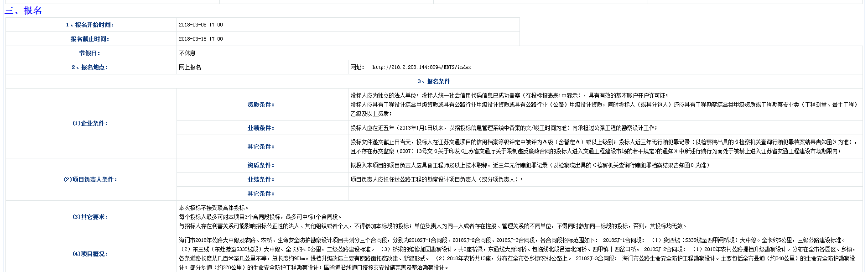
Task: Click the 2、报名地点 label
Action: 90,67
